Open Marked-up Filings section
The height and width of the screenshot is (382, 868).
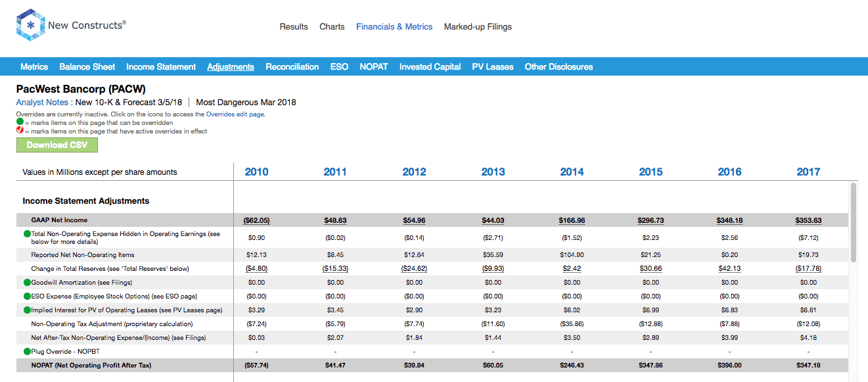pyautogui.click(x=478, y=27)
